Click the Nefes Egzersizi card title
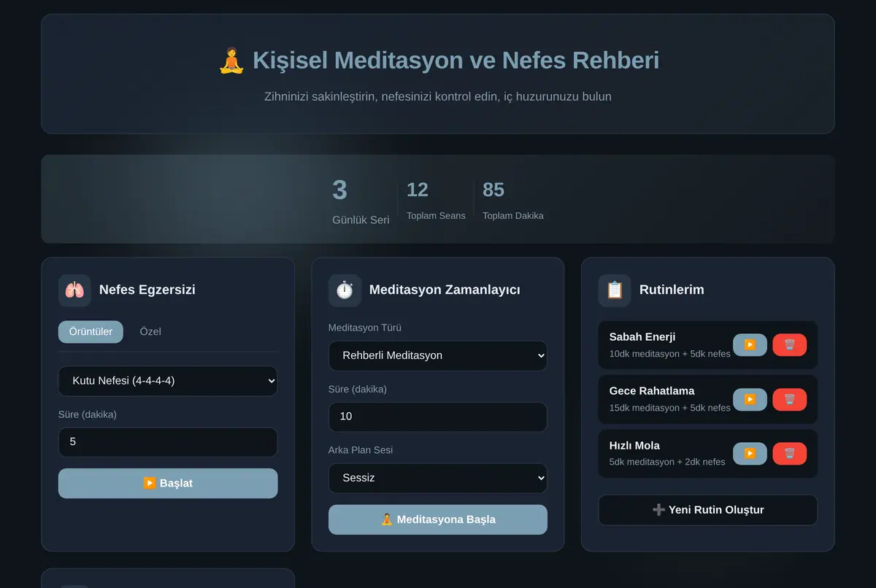876x588 pixels. click(147, 290)
